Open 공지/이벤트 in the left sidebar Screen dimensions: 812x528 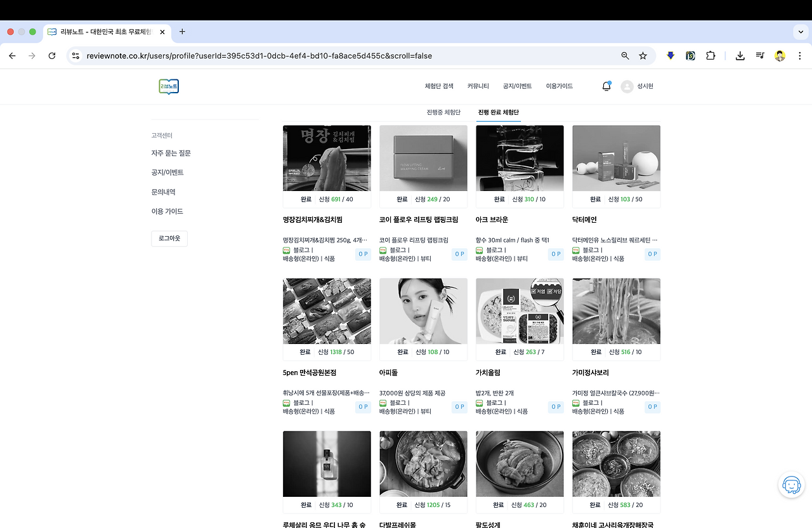(x=167, y=173)
